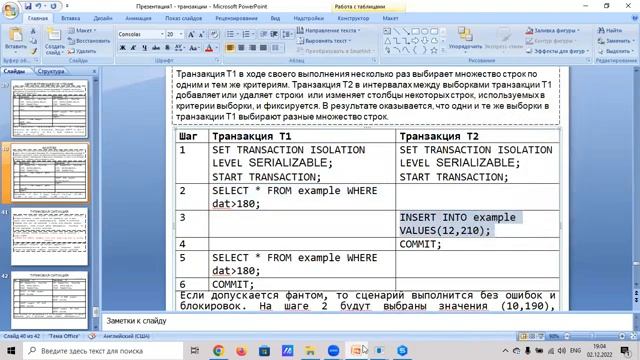Open Firefox from the taskbar

(241, 351)
